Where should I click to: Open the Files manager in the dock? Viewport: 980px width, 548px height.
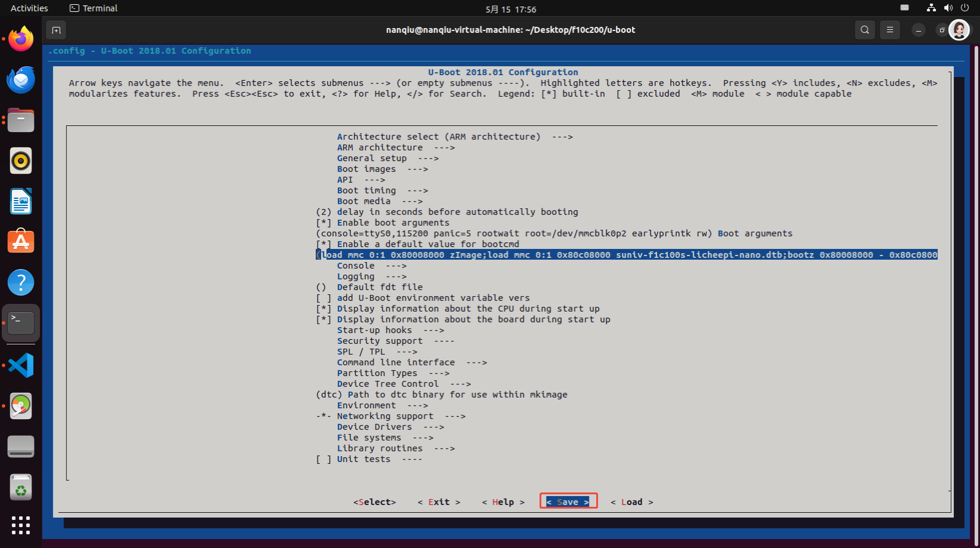[21, 120]
